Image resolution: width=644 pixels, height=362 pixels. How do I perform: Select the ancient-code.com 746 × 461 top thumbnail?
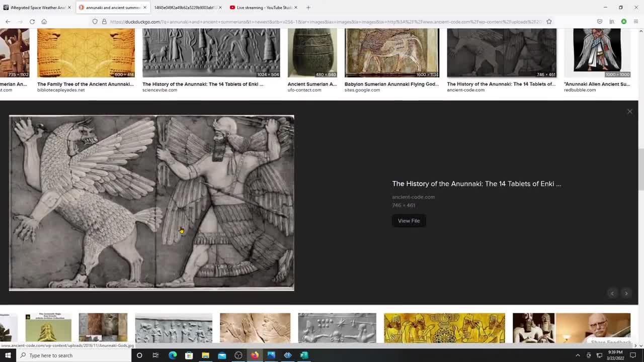point(502,53)
